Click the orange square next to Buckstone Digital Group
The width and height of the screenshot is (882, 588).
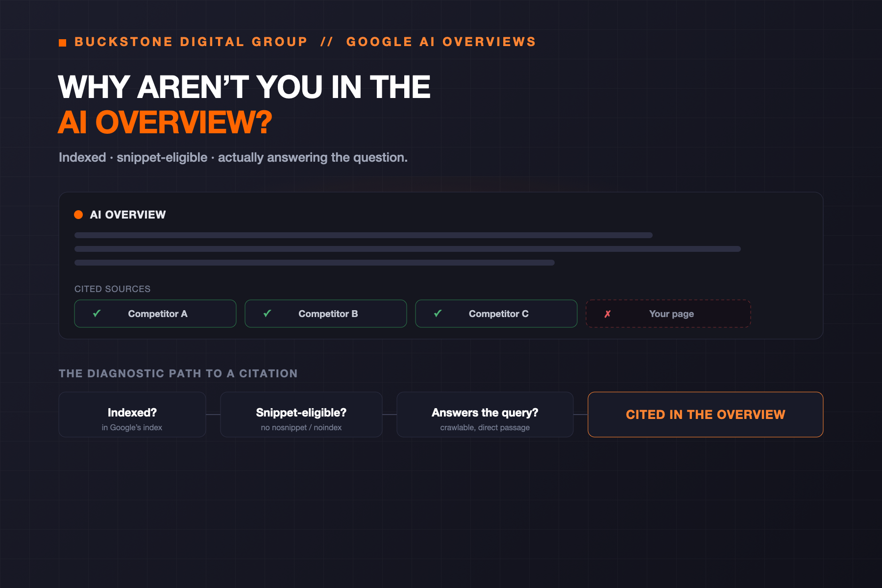point(62,43)
